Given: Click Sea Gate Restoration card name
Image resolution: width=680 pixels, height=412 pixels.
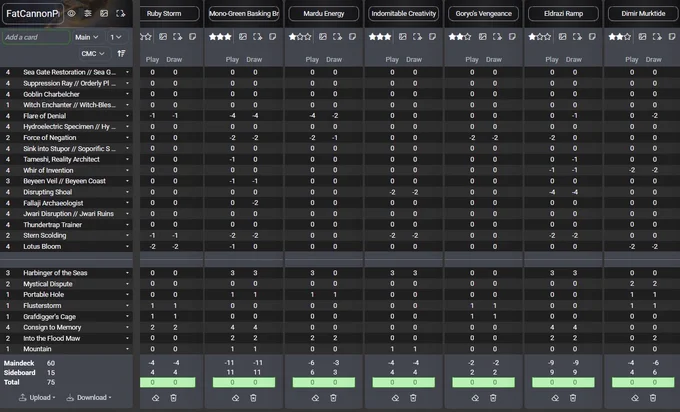Looking at the screenshot, I should (69, 72).
